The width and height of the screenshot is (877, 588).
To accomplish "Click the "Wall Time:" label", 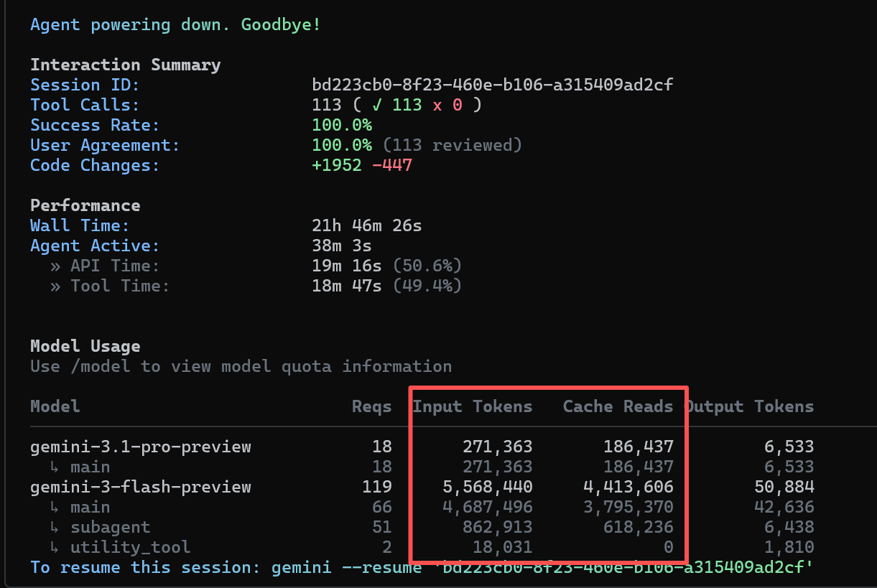I will tap(80, 225).
